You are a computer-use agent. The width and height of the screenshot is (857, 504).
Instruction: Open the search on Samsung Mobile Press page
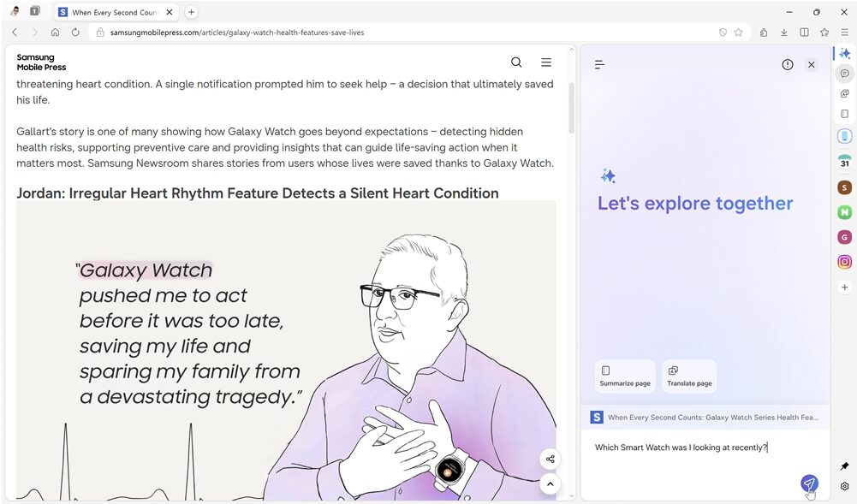pos(516,62)
